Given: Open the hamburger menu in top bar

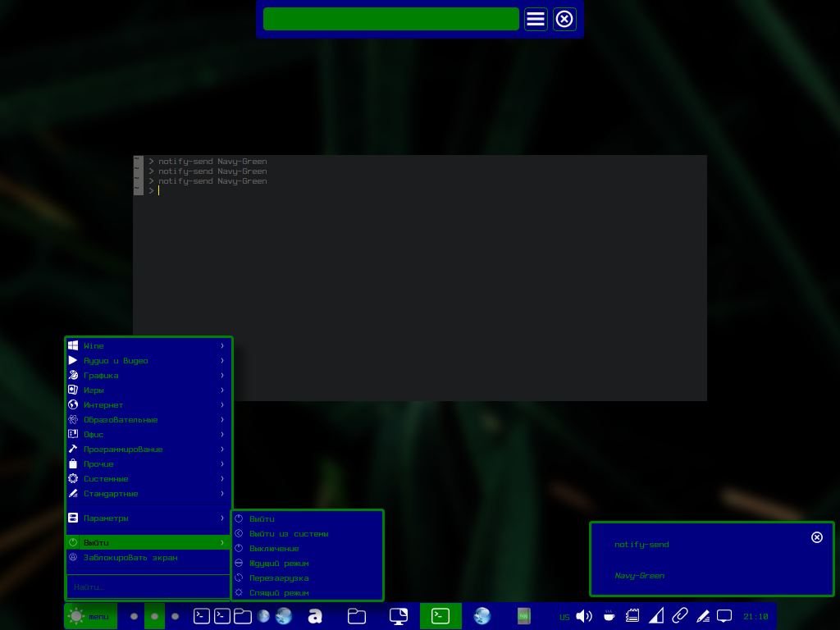Looking at the screenshot, I should 536,20.
